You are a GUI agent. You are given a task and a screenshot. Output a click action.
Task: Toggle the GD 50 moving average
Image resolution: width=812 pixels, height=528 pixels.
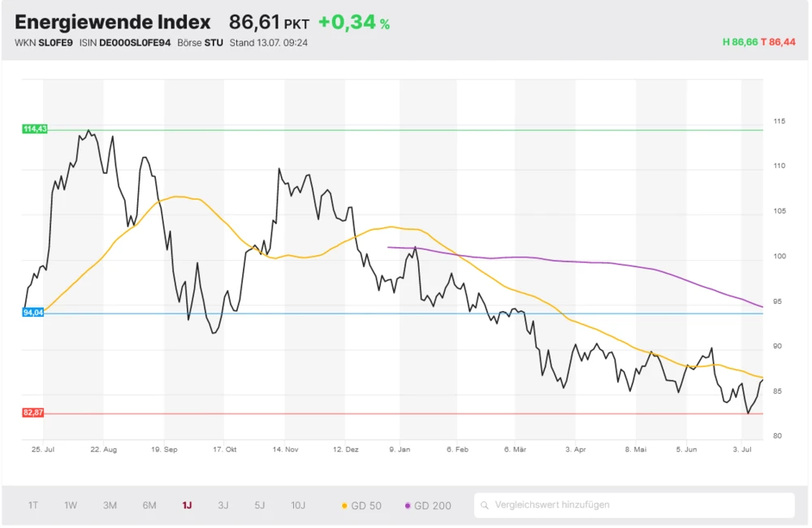pyautogui.click(x=361, y=505)
